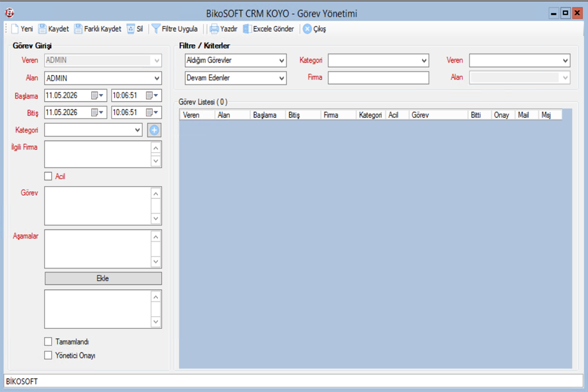Open the Başlama time picker

point(152,96)
